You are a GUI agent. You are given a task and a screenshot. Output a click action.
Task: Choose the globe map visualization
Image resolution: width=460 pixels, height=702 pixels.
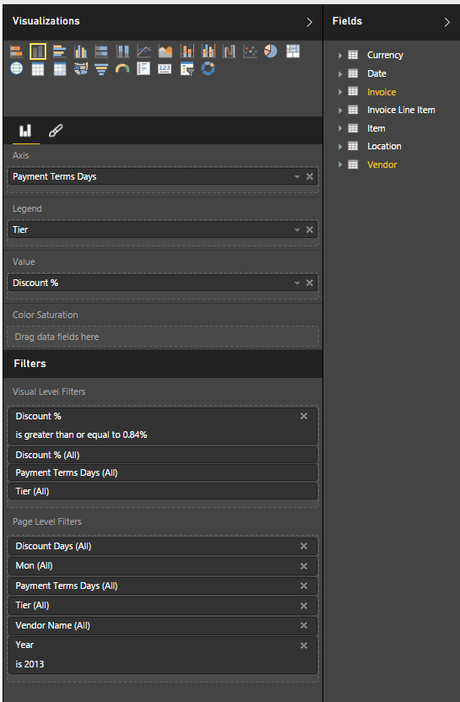(17, 68)
